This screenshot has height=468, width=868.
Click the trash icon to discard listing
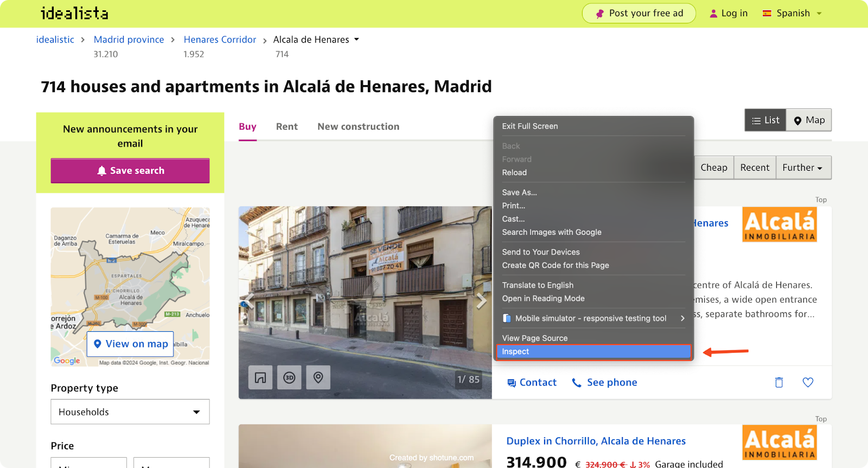pyautogui.click(x=779, y=382)
